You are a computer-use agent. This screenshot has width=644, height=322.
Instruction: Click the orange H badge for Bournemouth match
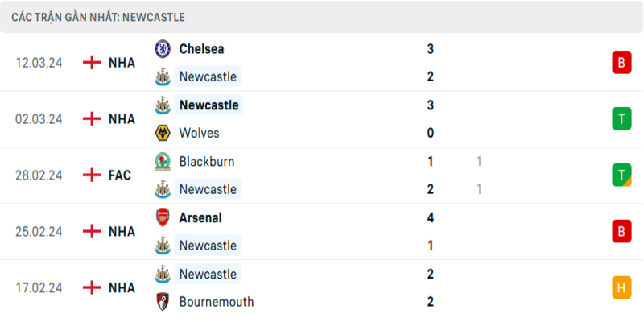[x=621, y=288]
